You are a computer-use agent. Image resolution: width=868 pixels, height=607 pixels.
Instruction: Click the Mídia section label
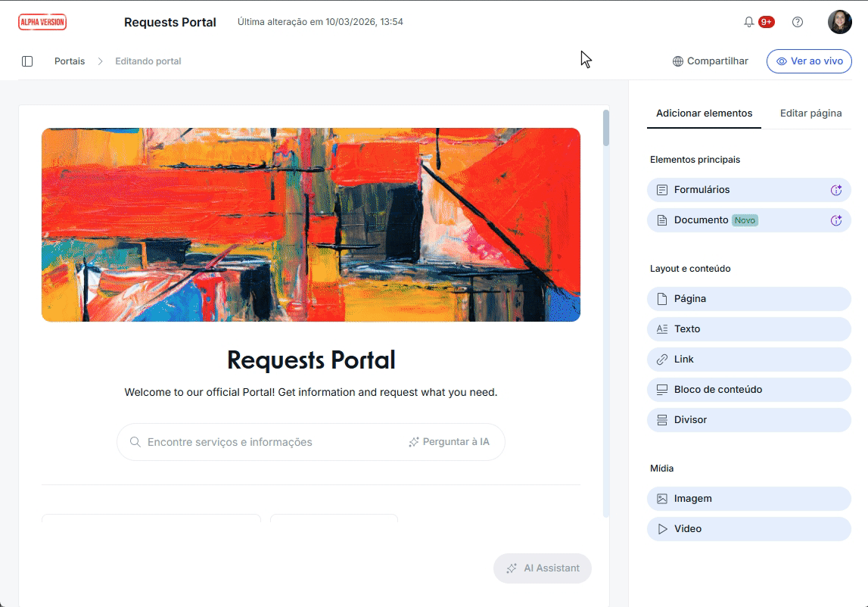(x=661, y=468)
